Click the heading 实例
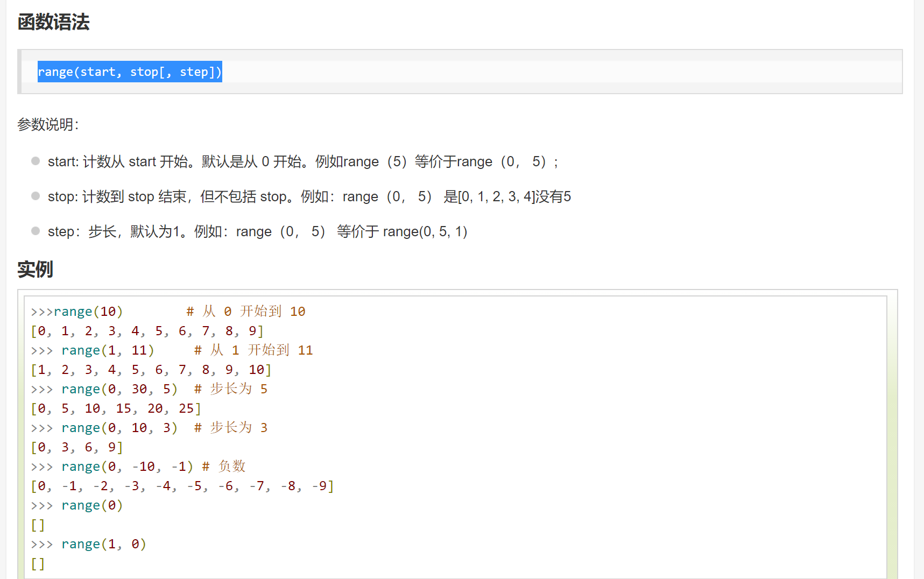The height and width of the screenshot is (579, 924). [35, 269]
